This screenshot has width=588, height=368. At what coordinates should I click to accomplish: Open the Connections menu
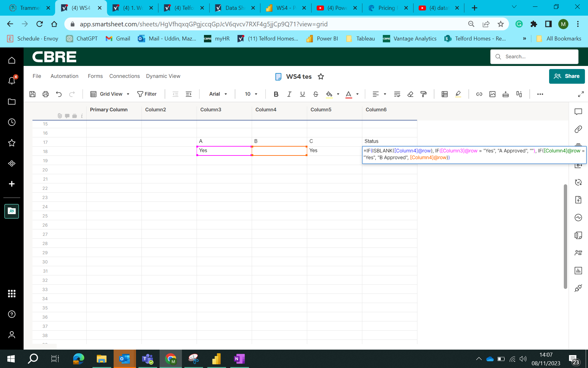tap(124, 76)
